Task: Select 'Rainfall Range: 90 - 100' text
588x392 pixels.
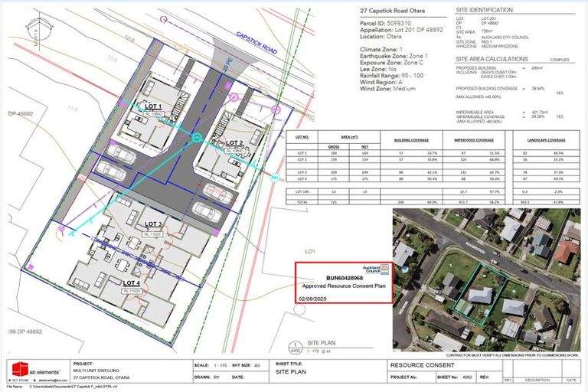Action: [x=391, y=75]
